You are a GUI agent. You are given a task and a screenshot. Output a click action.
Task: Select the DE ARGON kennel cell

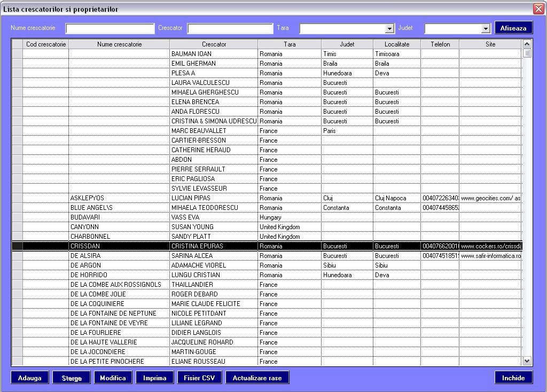[x=119, y=265]
